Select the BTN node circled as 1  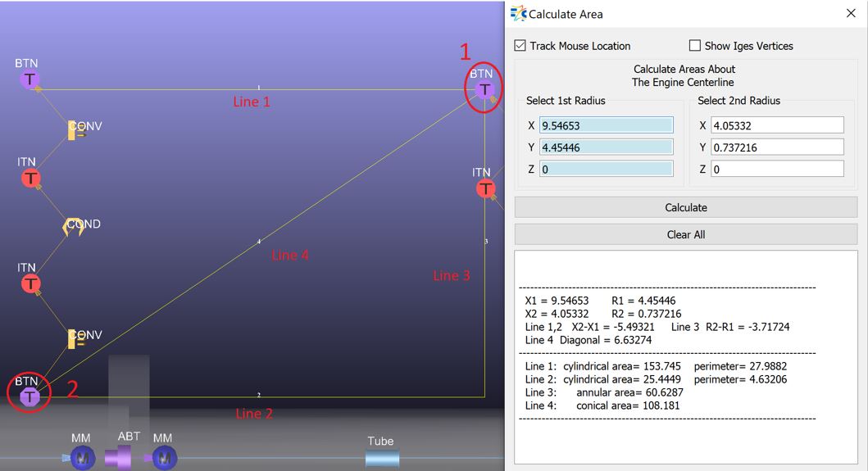click(x=484, y=89)
